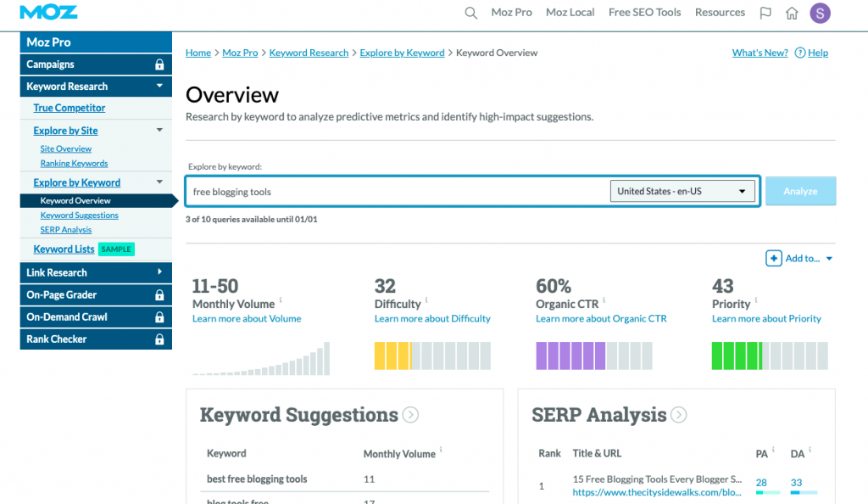Viewport: 868px width, 504px height.
Task: Click Learn more about Volume
Action: tap(247, 318)
